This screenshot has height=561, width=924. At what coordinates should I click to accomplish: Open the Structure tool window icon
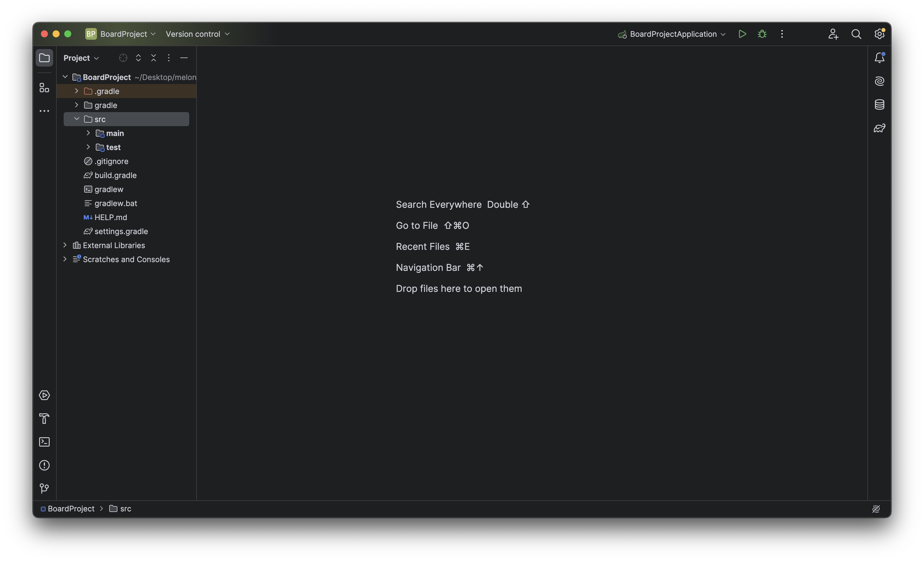(x=44, y=88)
